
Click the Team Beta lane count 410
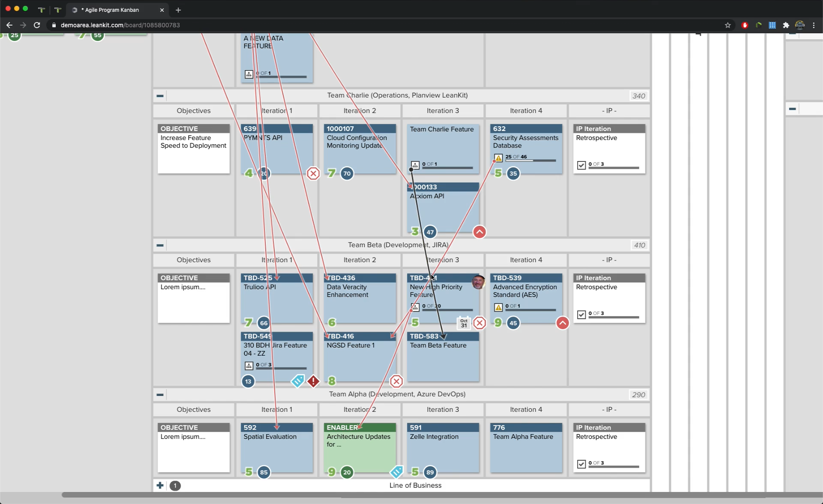[x=639, y=245]
